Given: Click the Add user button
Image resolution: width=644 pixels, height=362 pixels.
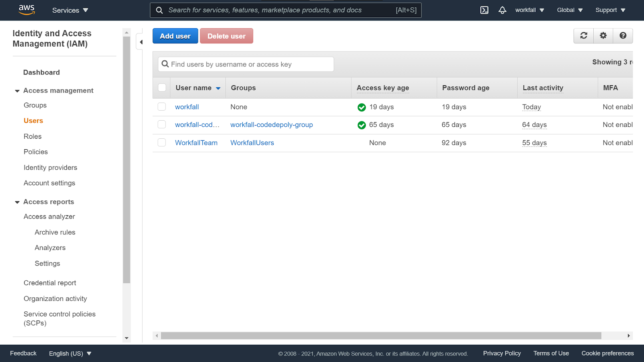Looking at the screenshot, I should pyautogui.click(x=175, y=36).
